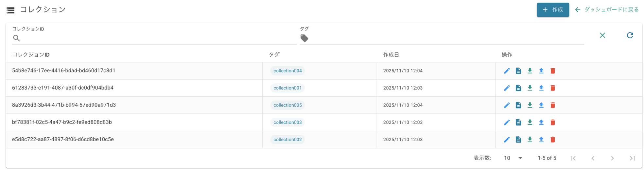This screenshot has height=171, width=644.
Task: Open document icon for collection001 row
Action: click(518, 88)
